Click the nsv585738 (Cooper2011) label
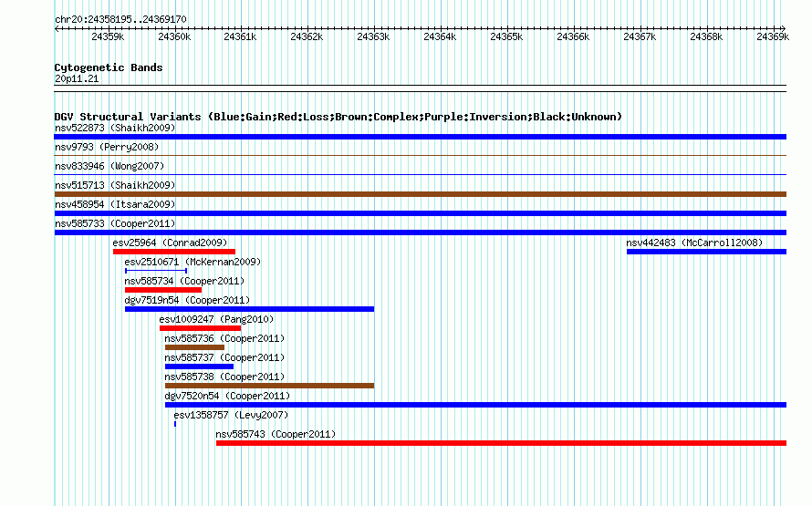812x506 pixels. [x=224, y=377]
